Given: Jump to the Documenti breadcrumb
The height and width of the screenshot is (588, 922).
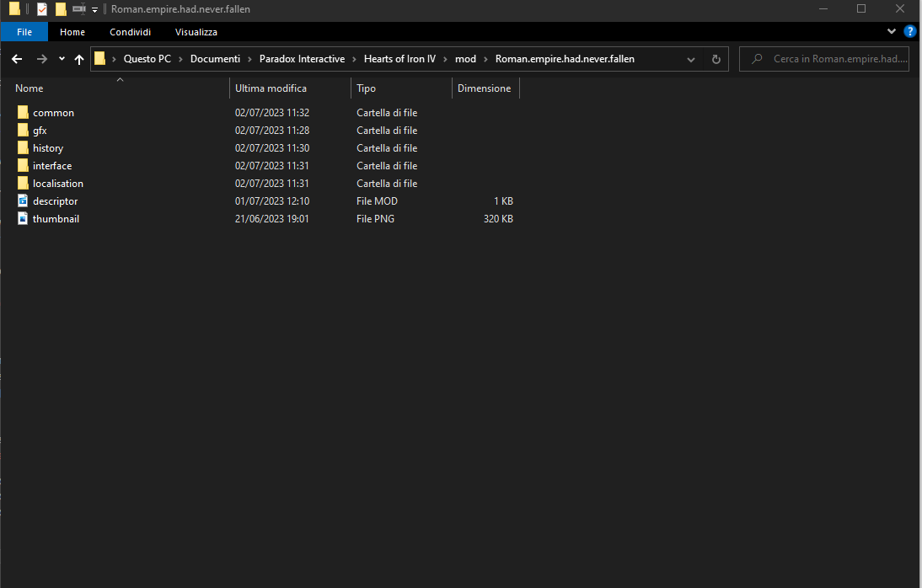Looking at the screenshot, I should tap(215, 59).
